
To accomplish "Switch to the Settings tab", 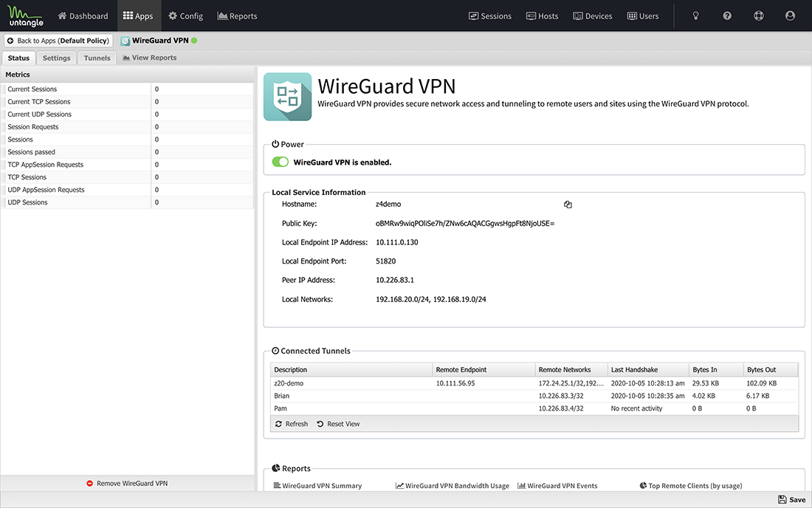I will tap(56, 58).
